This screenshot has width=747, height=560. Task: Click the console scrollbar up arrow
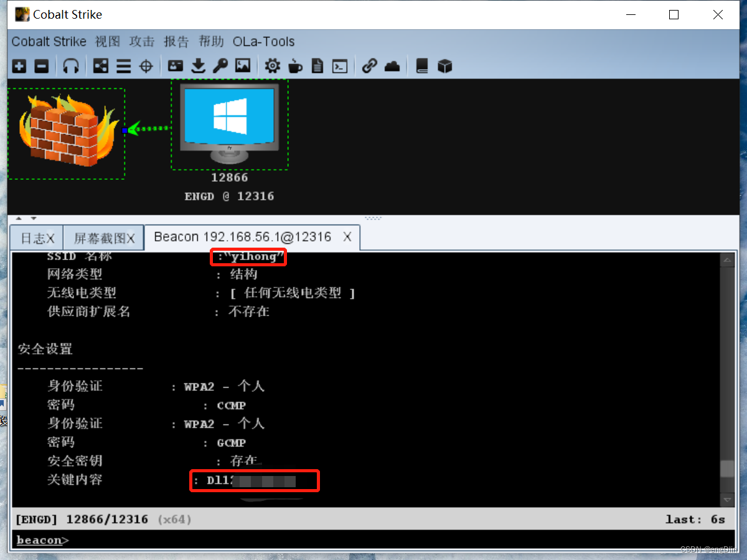(728, 261)
